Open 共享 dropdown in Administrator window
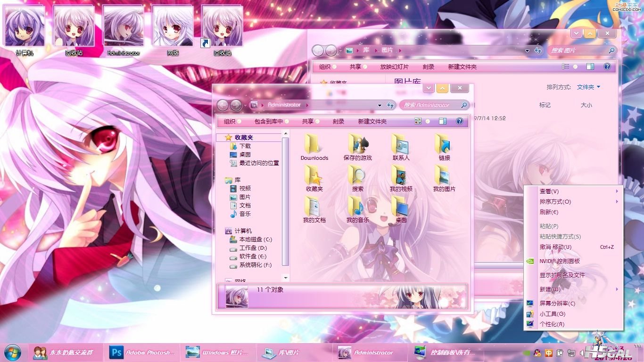 pyautogui.click(x=311, y=121)
